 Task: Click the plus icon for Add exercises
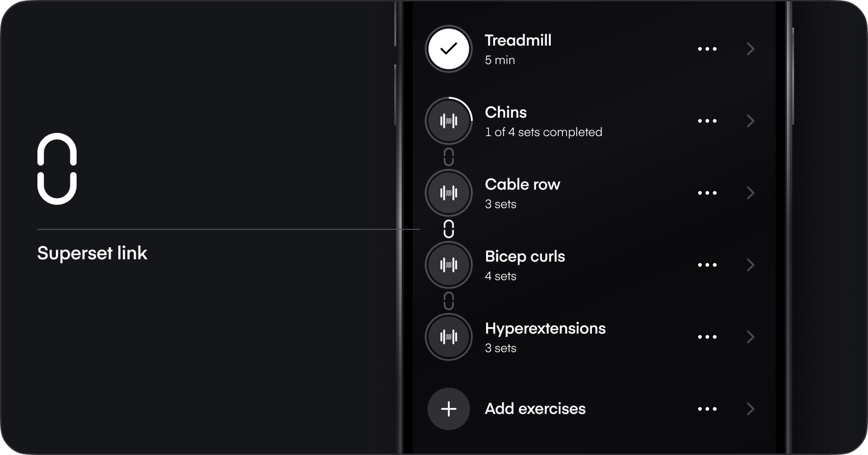[x=449, y=409]
